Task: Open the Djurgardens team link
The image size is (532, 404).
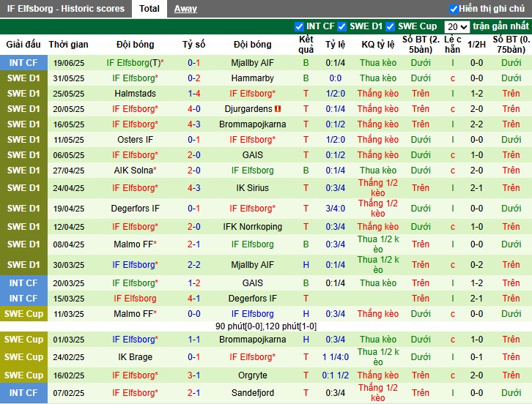Action: [x=248, y=109]
